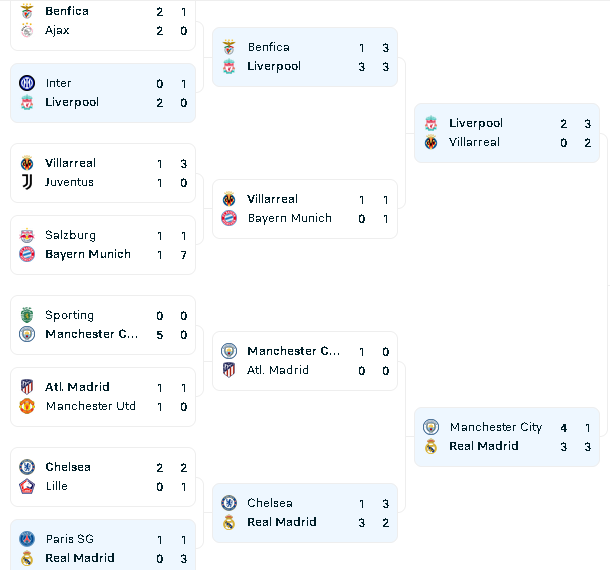This screenshot has width=610, height=570.
Task: Click the Manchester Utd crest icon
Action: tap(27, 406)
